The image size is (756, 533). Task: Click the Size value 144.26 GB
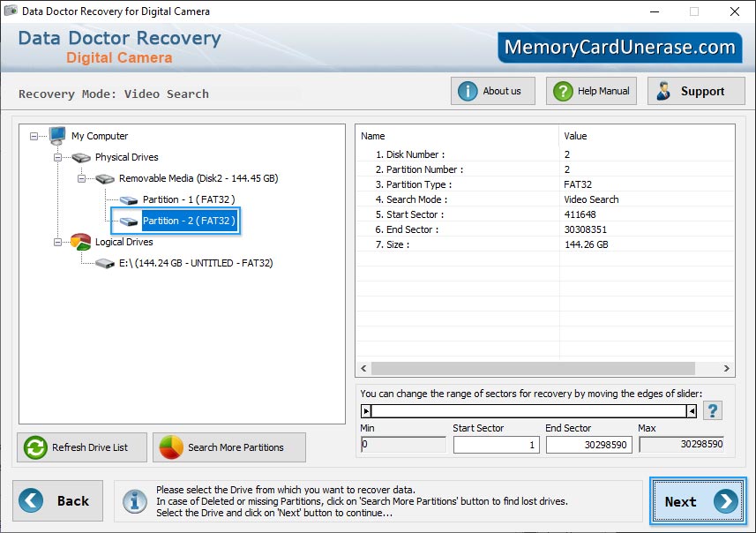point(587,244)
